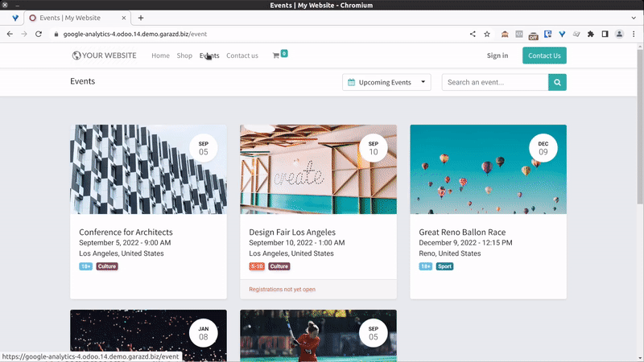Focus the Search an event input field
Screen dimensions: 644x362
click(495, 82)
